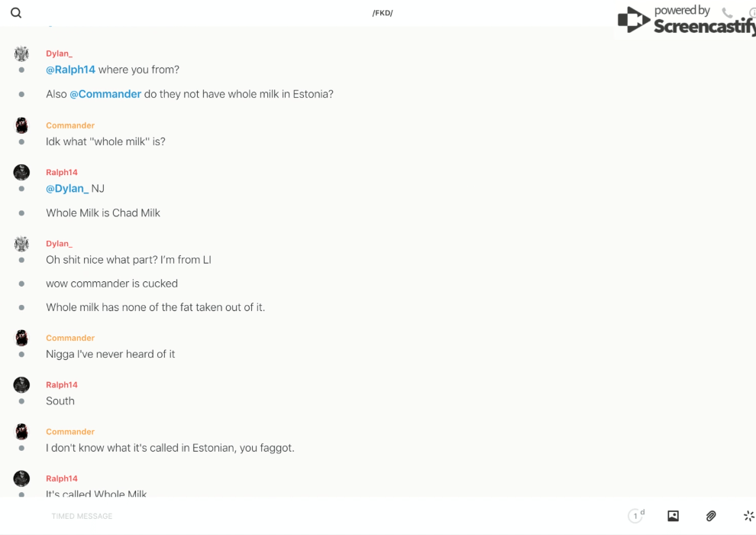
Task: Click the /FKD/ channel title
Action: click(383, 13)
